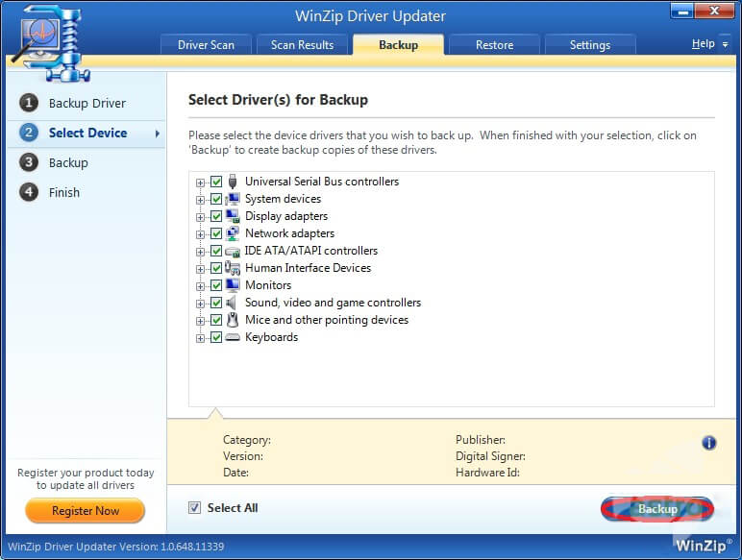This screenshot has height=560, width=742.
Task: Toggle the Select All checkbox
Action: [194, 507]
